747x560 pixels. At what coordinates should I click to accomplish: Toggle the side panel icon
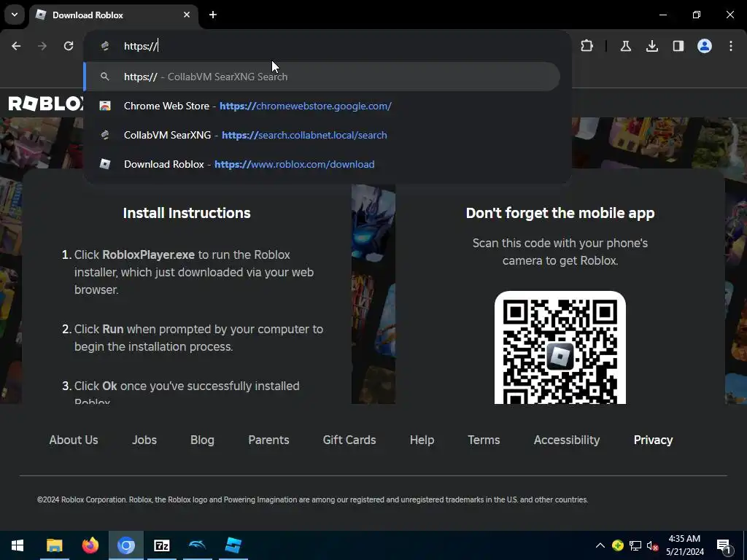pyautogui.click(x=678, y=46)
